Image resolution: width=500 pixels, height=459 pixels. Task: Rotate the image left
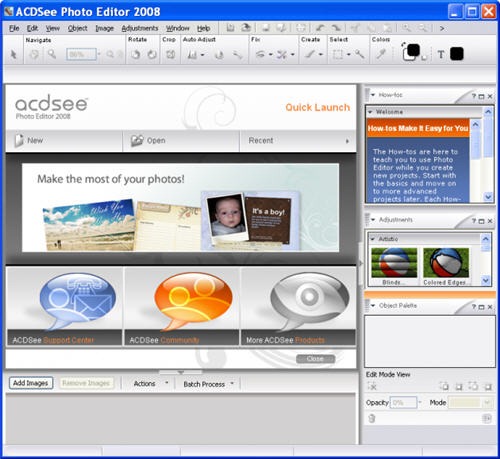click(x=135, y=54)
